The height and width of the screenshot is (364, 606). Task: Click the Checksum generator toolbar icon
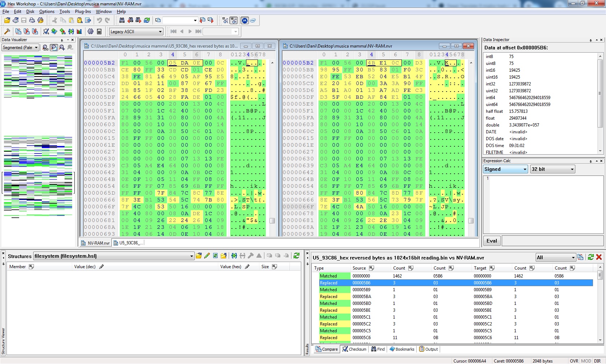[x=46, y=31]
